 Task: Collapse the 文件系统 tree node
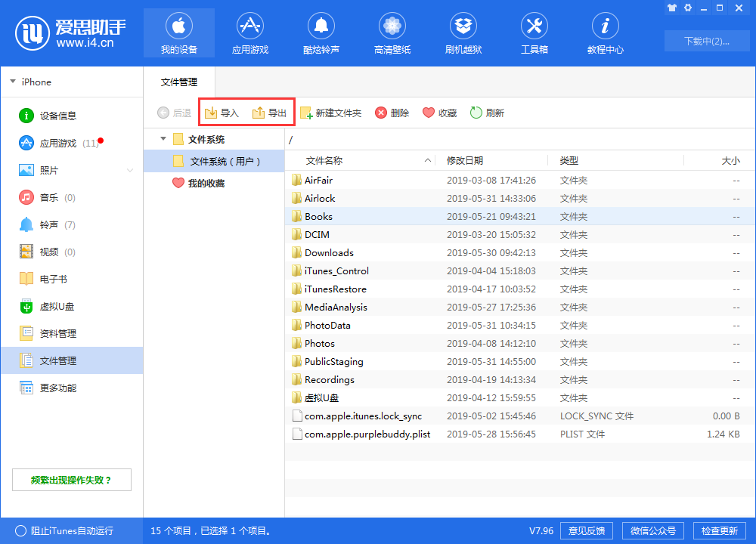[x=163, y=139]
